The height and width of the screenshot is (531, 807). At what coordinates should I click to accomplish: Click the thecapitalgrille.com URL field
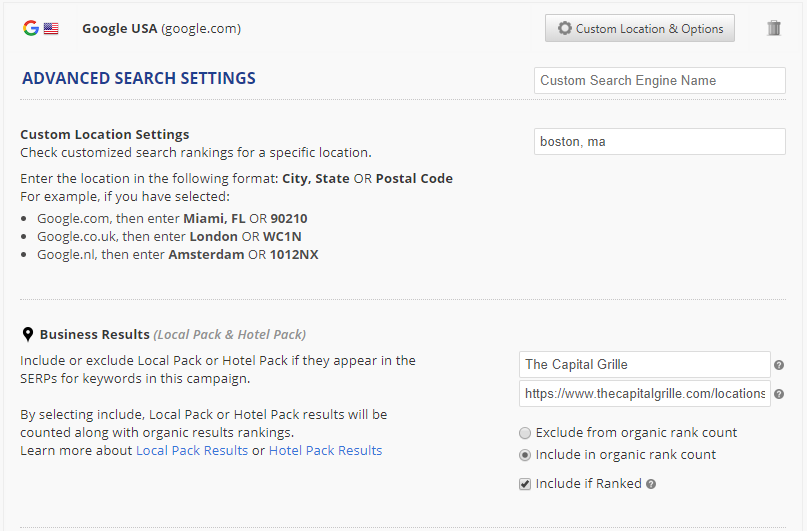pyautogui.click(x=645, y=394)
